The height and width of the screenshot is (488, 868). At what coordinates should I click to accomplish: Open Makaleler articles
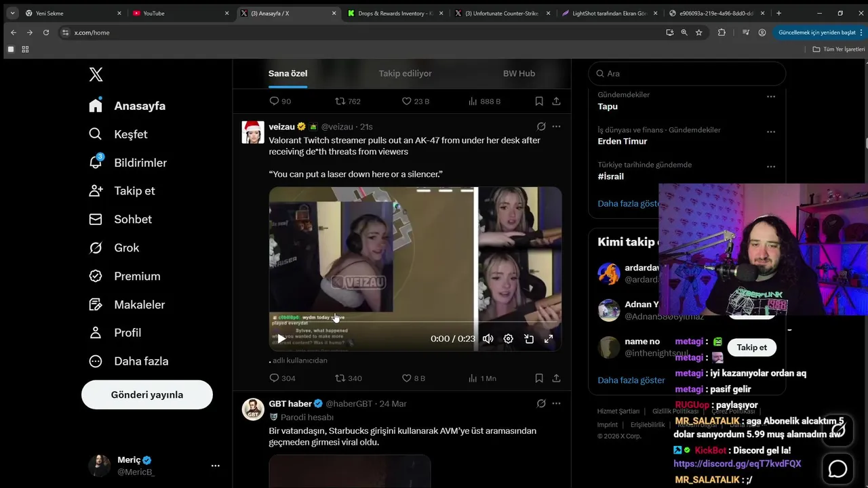(x=127, y=305)
